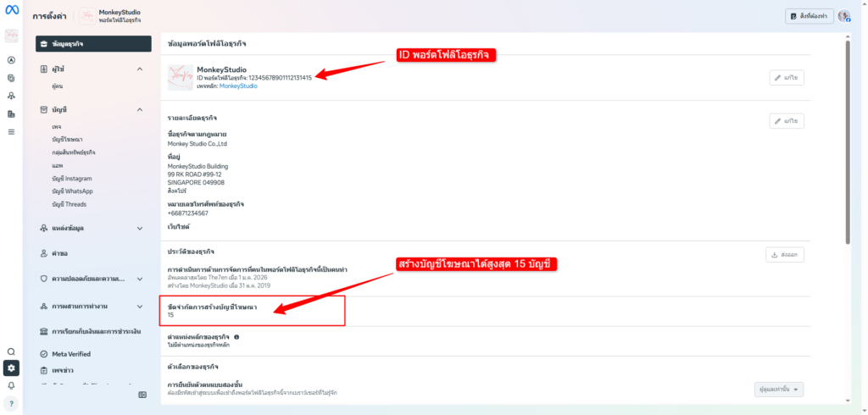This screenshot has width=868, height=415.
Task: Expand the แหล่งข้อมูล section
Action: pyautogui.click(x=140, y=228)
